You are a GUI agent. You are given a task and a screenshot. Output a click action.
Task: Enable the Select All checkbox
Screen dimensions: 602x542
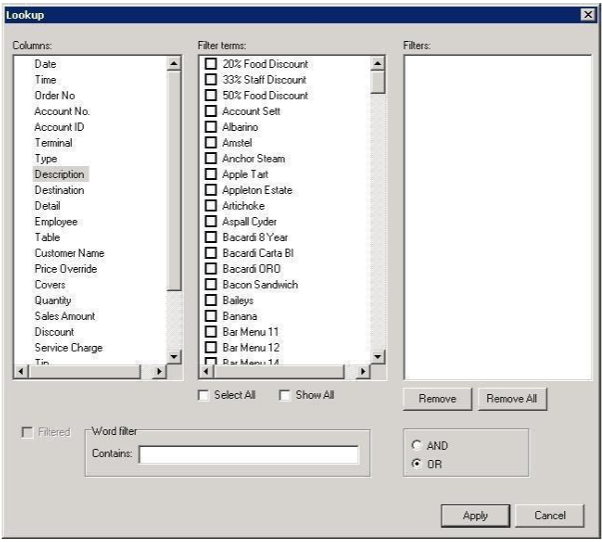coord(205,395)
